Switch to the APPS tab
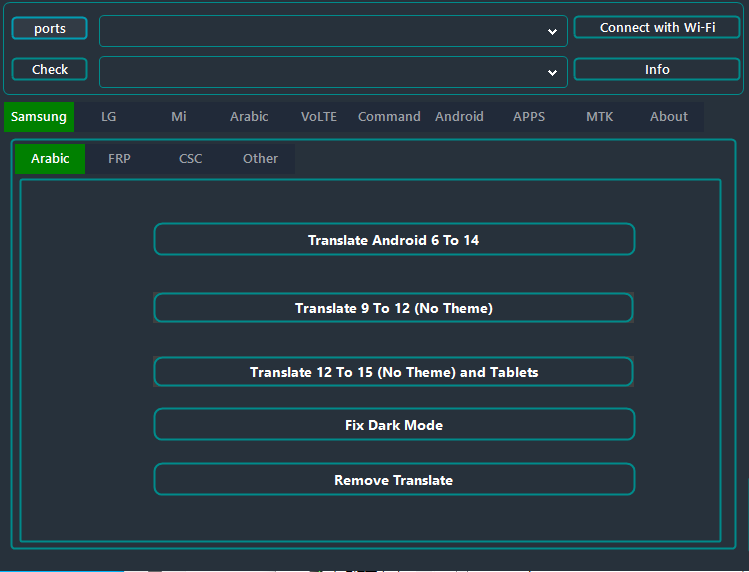The image size is (749, 572). (529, 117)
